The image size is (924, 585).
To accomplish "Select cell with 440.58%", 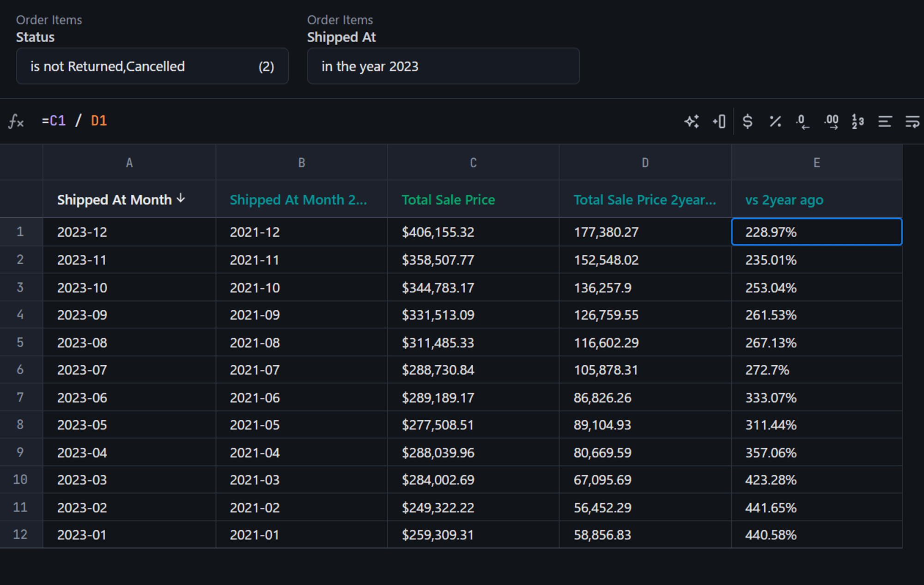I will pyautogui.click(x=817, y=535).
